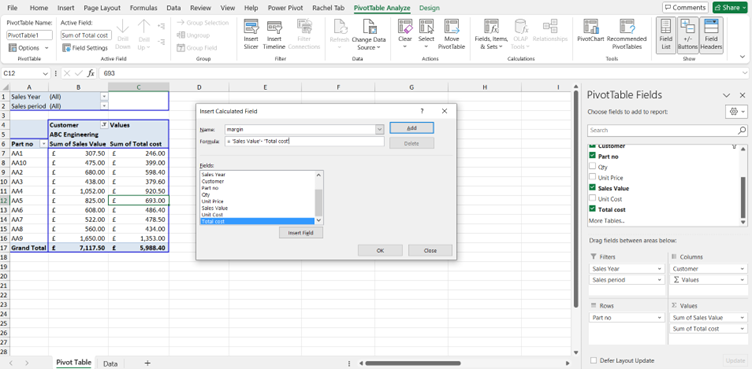Open Recommended PivotTables

(626, 35)
